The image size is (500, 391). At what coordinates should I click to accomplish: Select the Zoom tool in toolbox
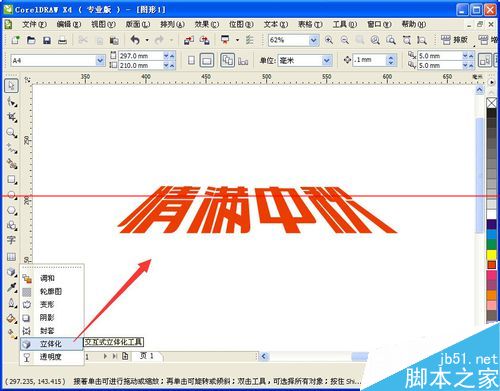click(12, 133)
